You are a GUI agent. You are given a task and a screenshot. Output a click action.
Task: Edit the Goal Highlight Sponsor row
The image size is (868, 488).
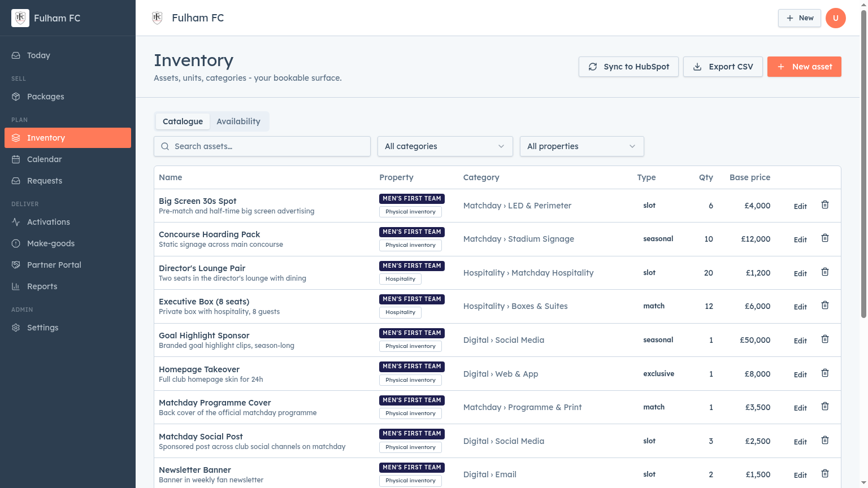point(800,341)
